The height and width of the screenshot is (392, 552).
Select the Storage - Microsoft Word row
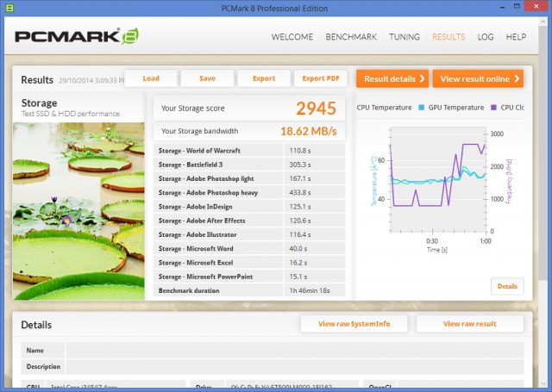(x=249, y=249)
